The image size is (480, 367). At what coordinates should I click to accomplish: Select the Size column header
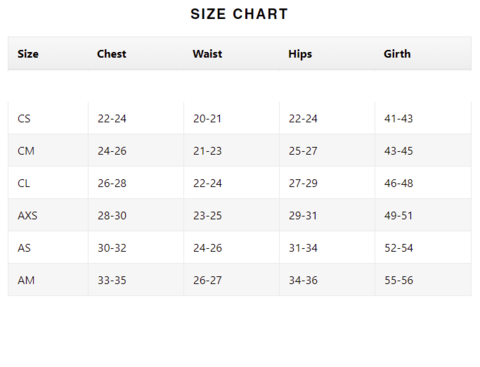28,54
